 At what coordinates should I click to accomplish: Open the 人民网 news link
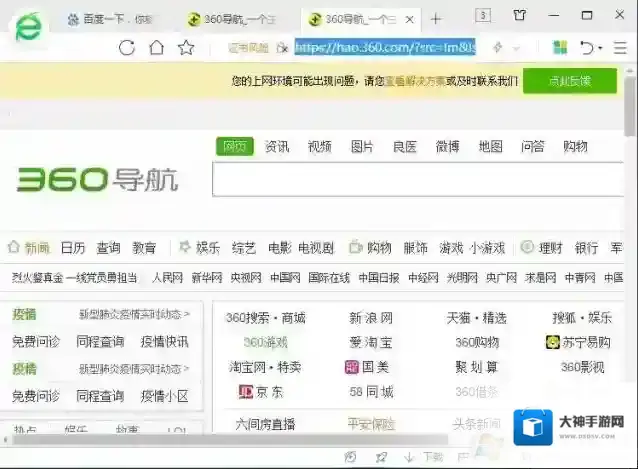tap(167, 278)
